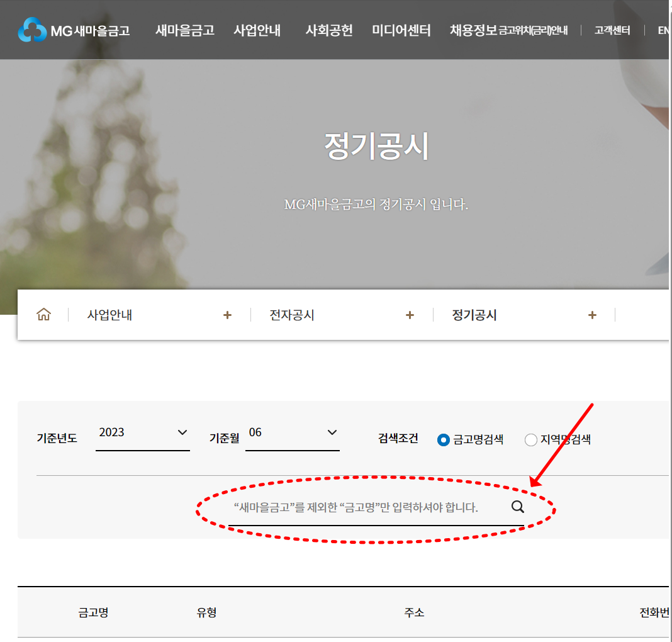This screenshot has width=672, height=642.
Task: Open the 미디어센터 top menu
Action: point(401,30)
